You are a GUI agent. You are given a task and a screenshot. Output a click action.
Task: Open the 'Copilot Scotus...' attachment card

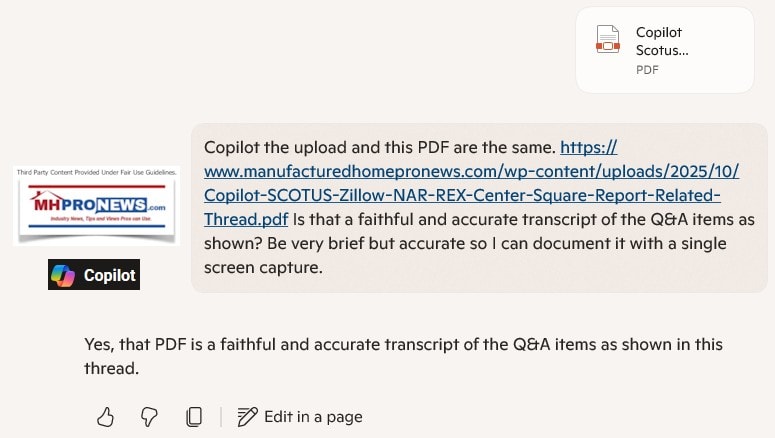[x=665, y=50]
